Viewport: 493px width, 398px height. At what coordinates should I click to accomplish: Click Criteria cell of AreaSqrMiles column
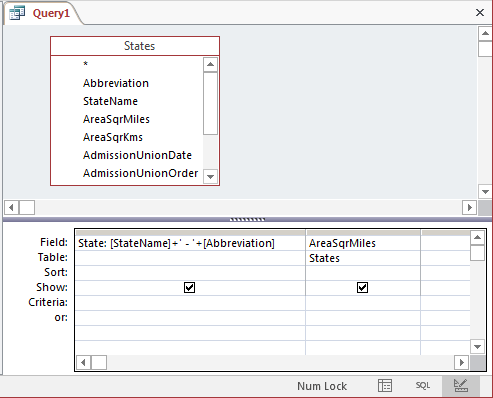click(x=363, y=303)
